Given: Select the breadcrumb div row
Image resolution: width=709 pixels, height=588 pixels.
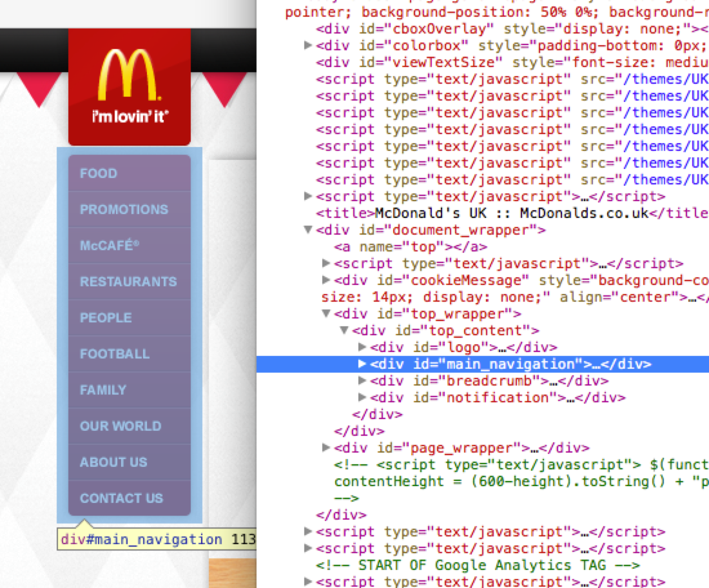Looking at the screenshot, I should click(489, 381).
